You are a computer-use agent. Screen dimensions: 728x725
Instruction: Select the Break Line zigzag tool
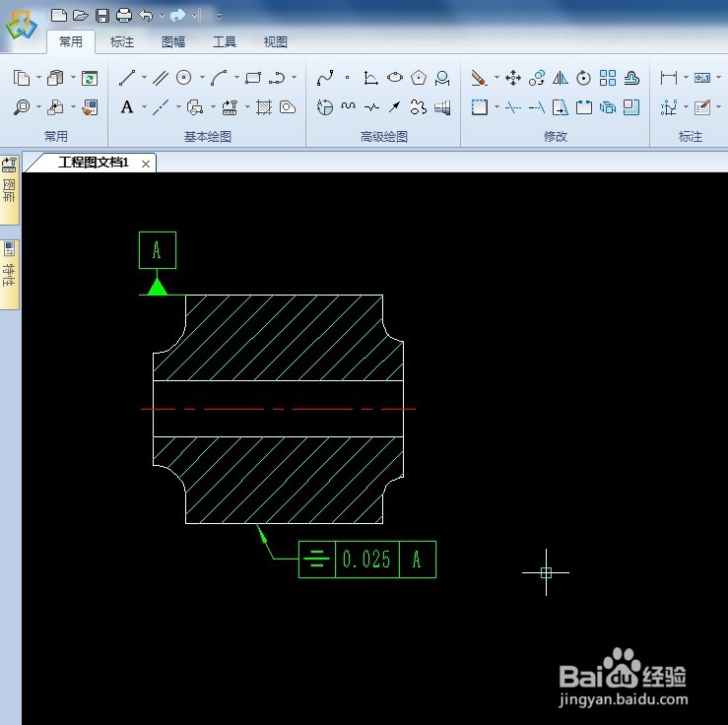(371, 107)
